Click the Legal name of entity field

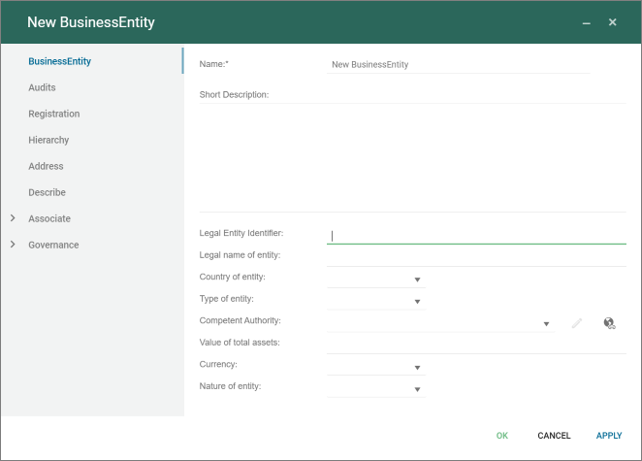477,258
